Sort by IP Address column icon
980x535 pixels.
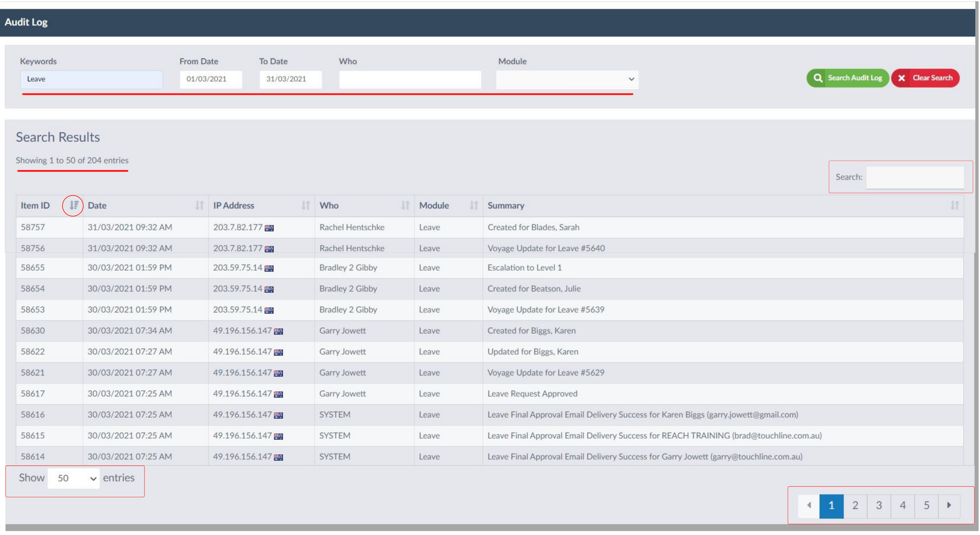305,205
